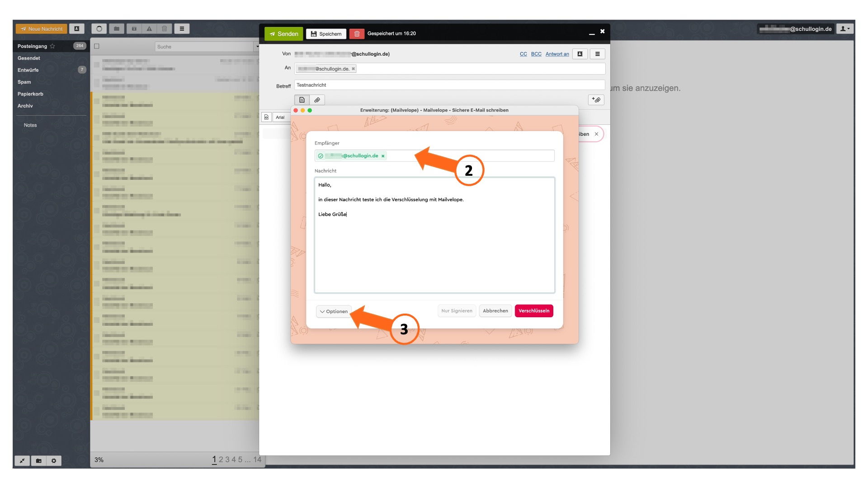Open the Papierkorb folder
The width and height of the screenshot is (868, 488).
(30, 94)
